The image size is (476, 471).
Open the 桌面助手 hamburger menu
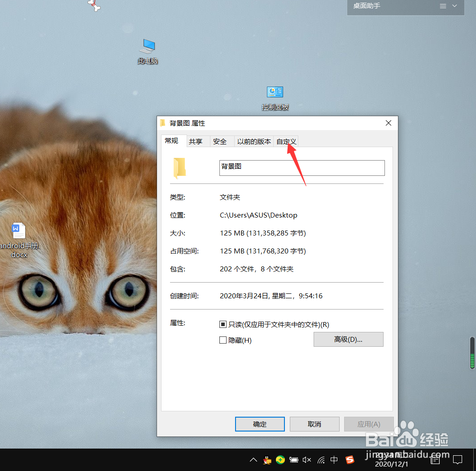pyautogui.click(x=442, y=6)
